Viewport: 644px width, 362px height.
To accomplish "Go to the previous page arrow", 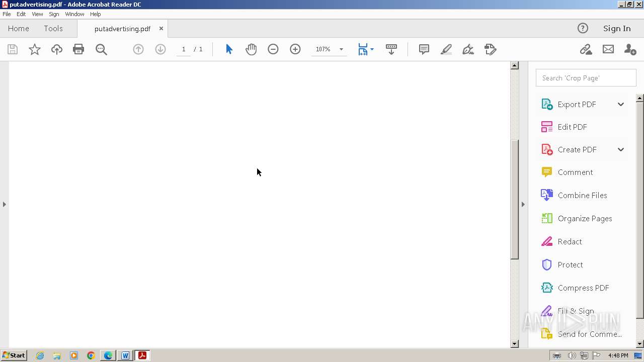I will click(x=138, y=49).
